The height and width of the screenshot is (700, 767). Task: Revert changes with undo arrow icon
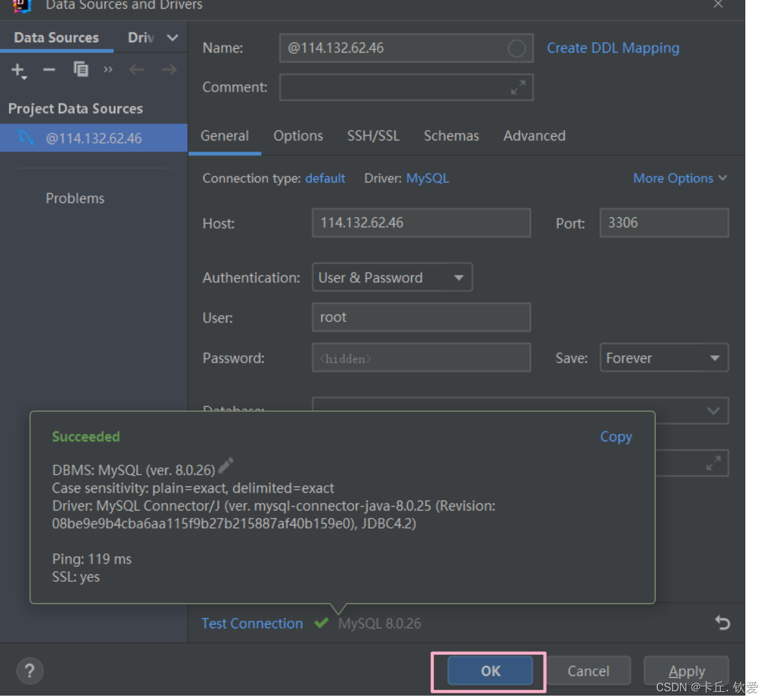pos(722,623)
